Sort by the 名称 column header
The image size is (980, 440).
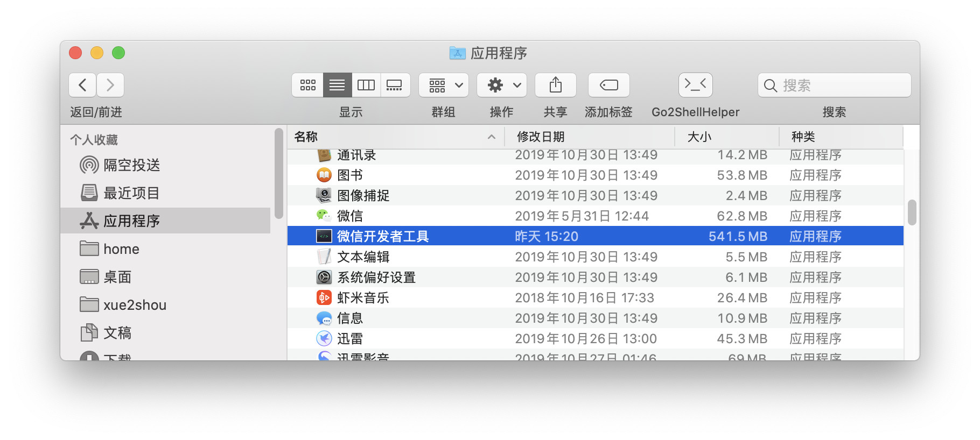click(396, 137)
